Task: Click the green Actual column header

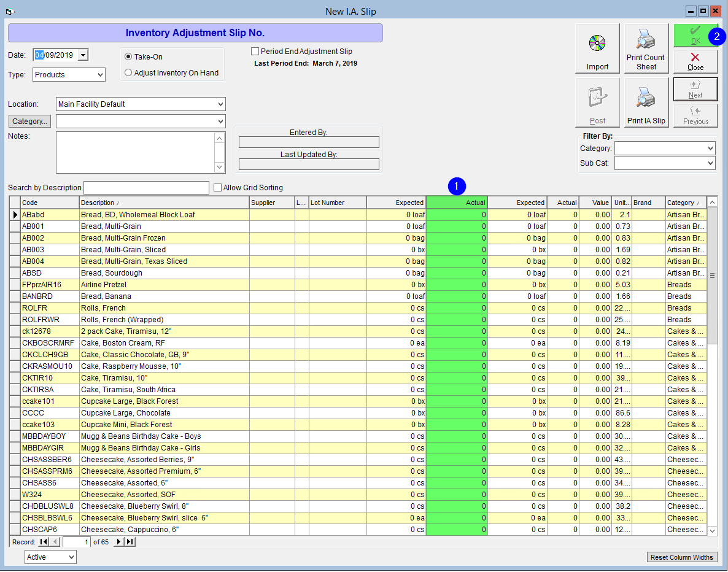Action: 457,203
